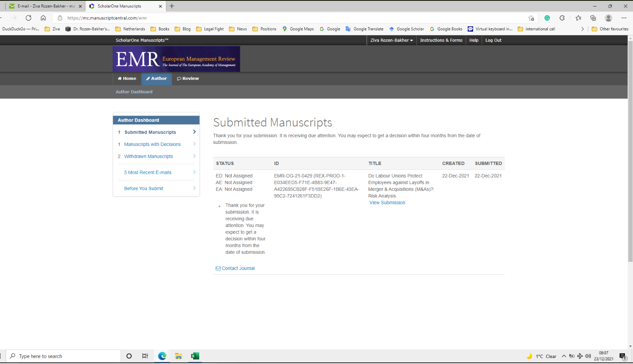
Task: Open Other favourites folder
Action: point(610,29)
